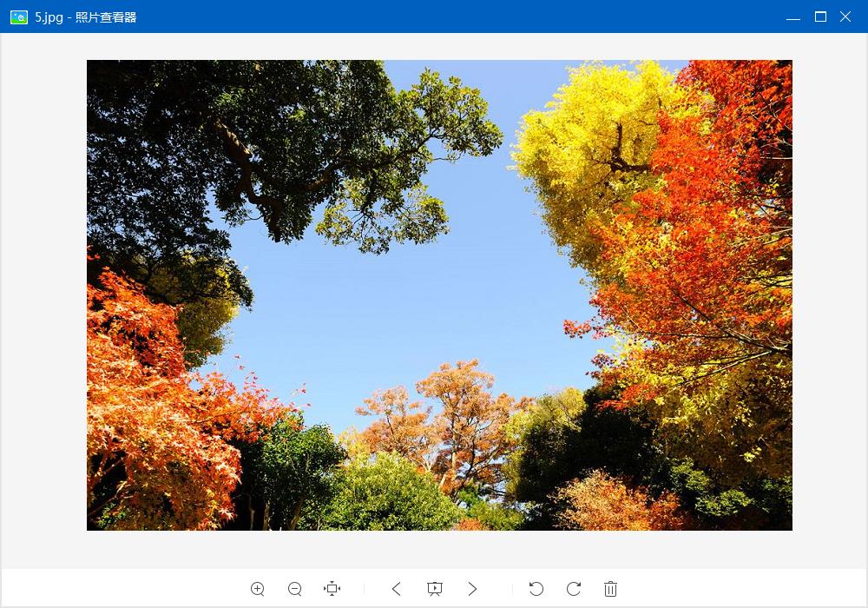Delete the photo with trash icon

pyautogui.click(x=610, y=589)
